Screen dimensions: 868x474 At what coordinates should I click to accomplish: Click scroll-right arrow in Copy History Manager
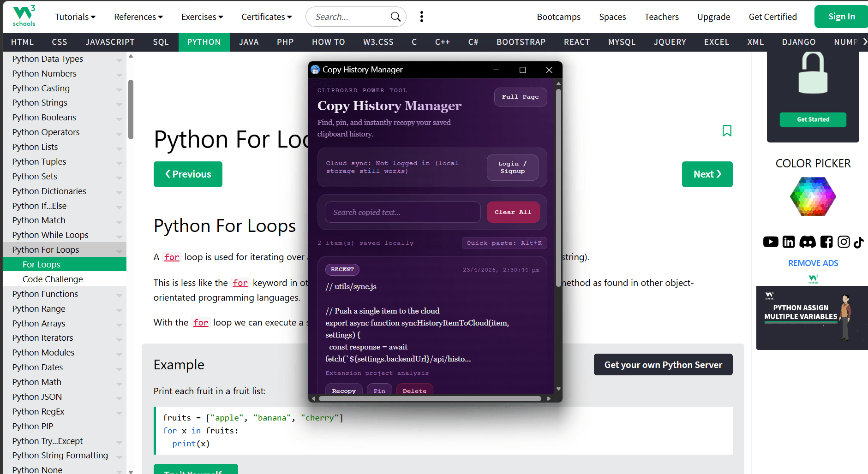point(549,398)
